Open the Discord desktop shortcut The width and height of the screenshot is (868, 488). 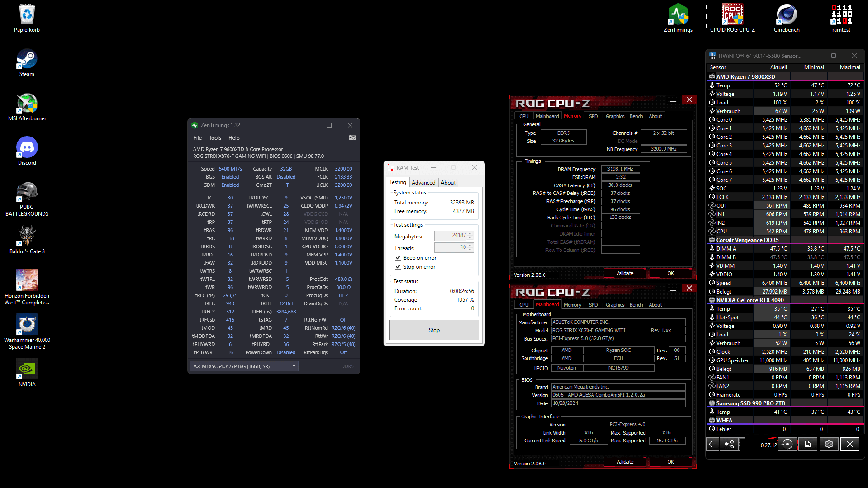point(27,151)
